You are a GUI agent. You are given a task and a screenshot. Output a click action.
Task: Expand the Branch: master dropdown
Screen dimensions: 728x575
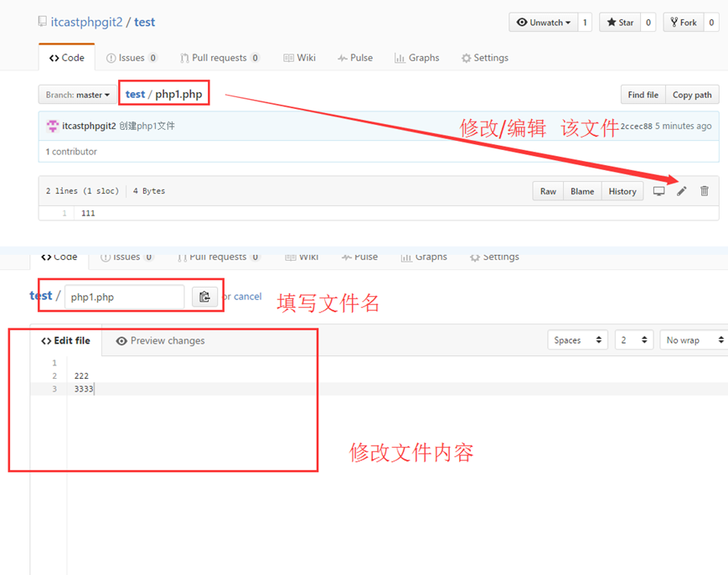[x=78, y=95]
